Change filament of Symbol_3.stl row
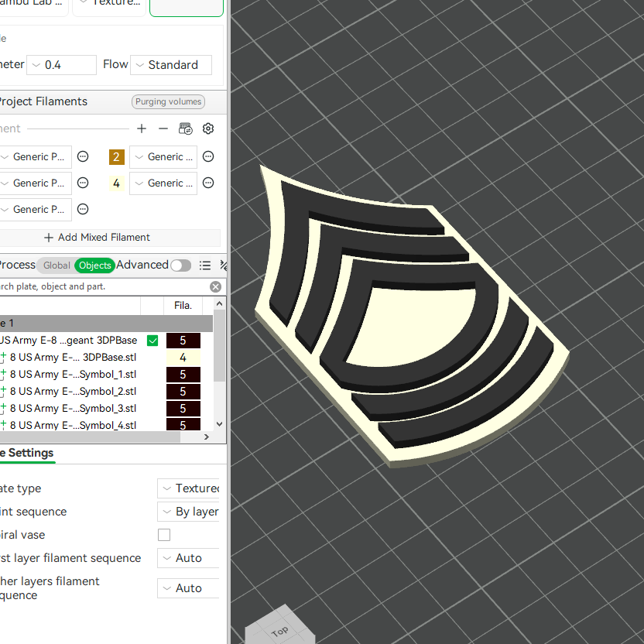Image resolution: width=644 pixels, height=644 pixels. point(183,409)
